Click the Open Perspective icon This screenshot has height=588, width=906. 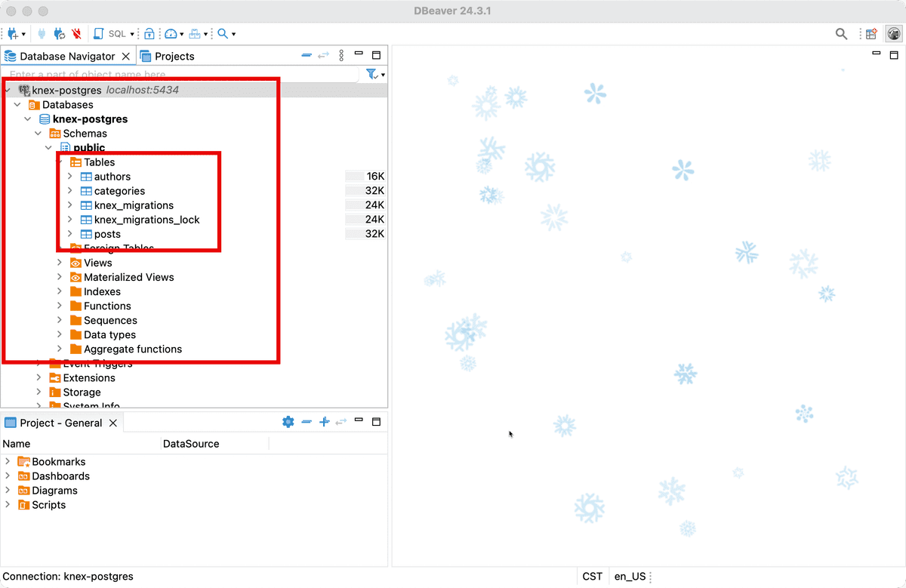[x=871, y=34]
